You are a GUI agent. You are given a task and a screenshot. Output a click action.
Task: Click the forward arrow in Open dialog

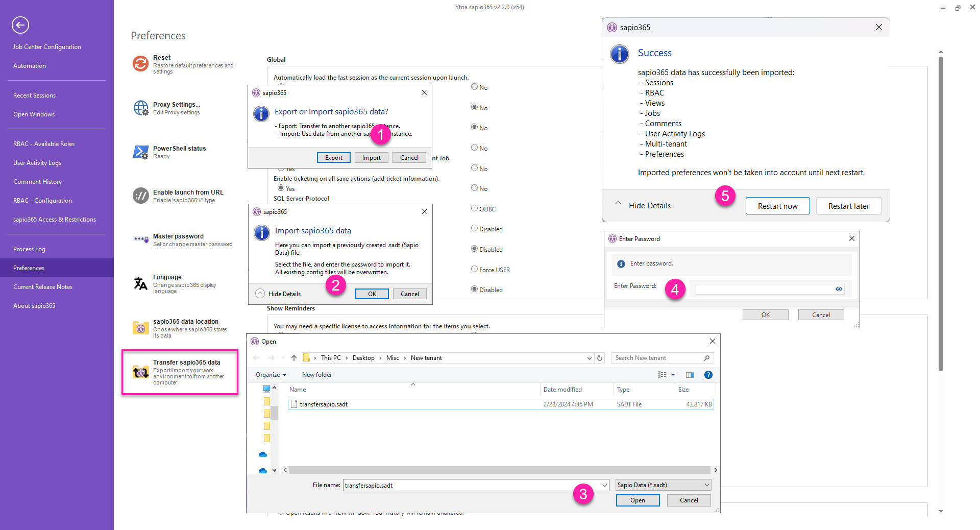coord(271,358)
